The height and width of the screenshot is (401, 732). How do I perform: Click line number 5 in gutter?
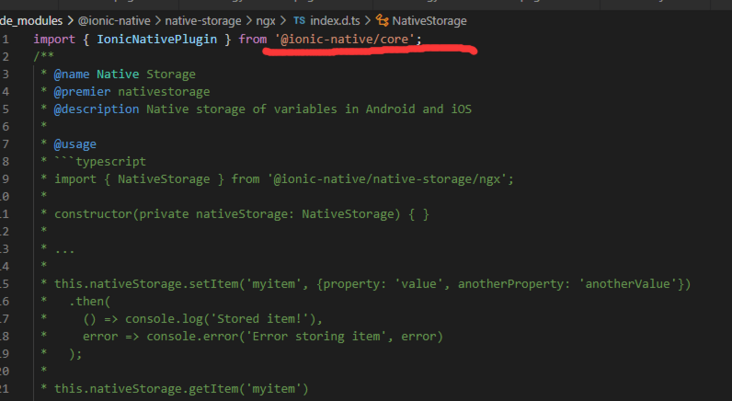click(x=5, y=109)
